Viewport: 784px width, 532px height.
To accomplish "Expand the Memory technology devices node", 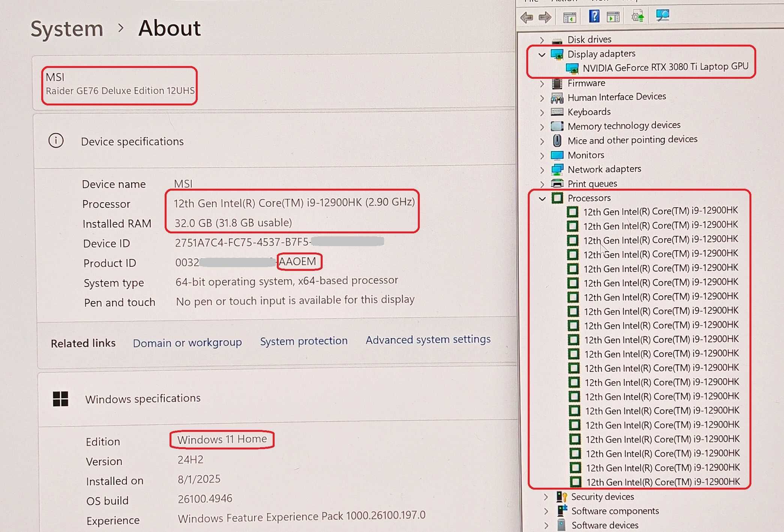I will (542, 127).
